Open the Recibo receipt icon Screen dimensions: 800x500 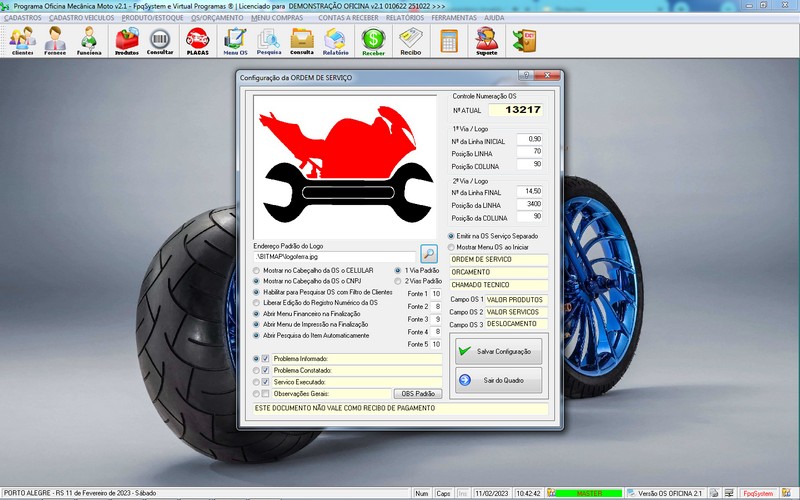click(x=411, y=41)
